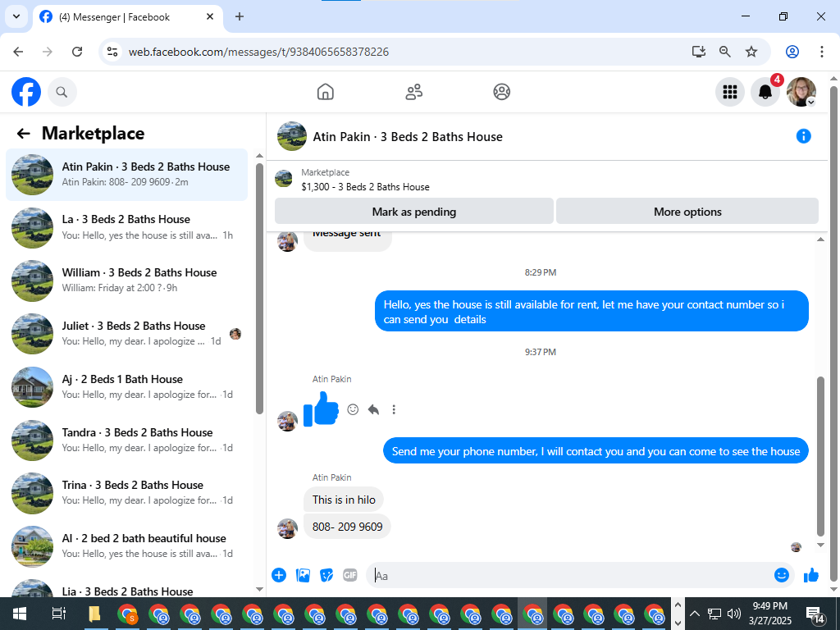Open a new browser tab
This screenshot has height=630, width=840.
click(x=240, y=16)
